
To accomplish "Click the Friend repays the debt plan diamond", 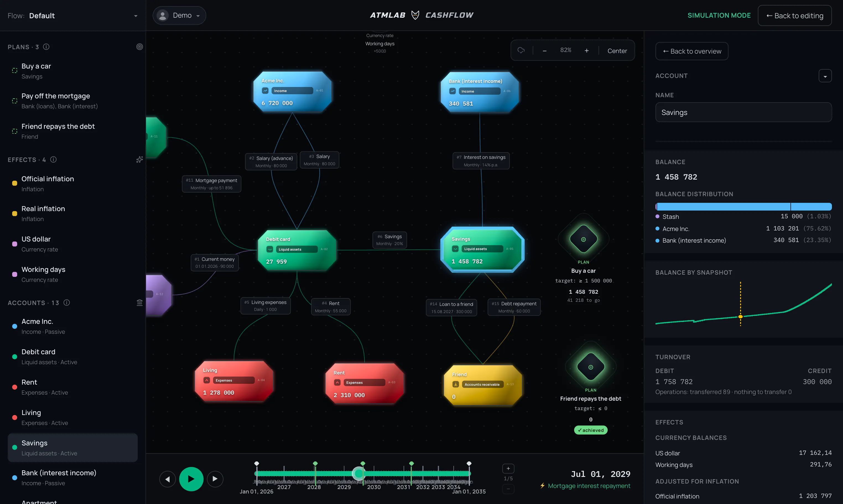I will (x=591, y=367).
